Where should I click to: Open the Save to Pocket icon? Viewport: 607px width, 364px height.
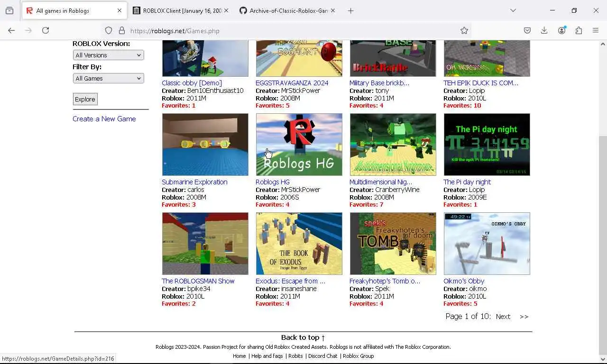(x=527, y=31)
